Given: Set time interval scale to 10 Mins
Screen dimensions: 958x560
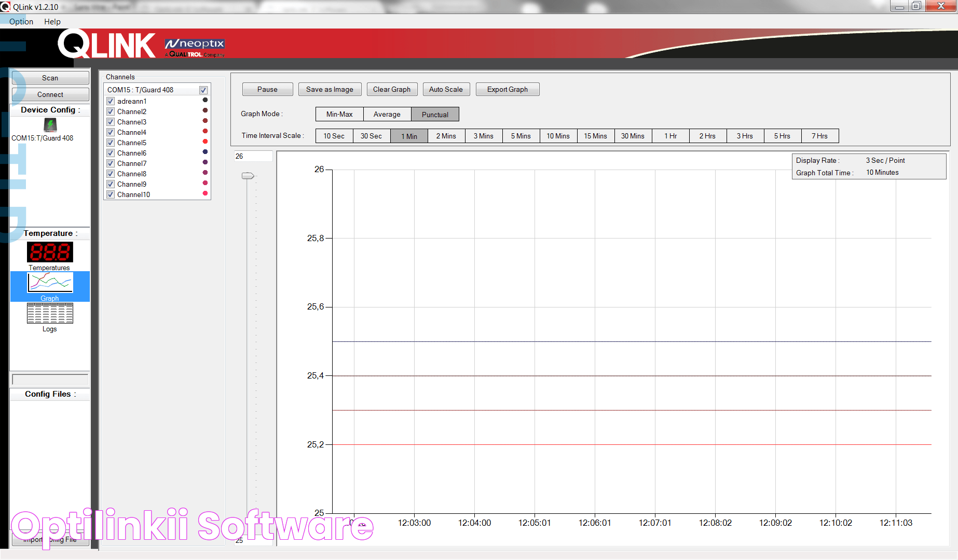Looking at the screenshot, I should [x=558, y=136].
